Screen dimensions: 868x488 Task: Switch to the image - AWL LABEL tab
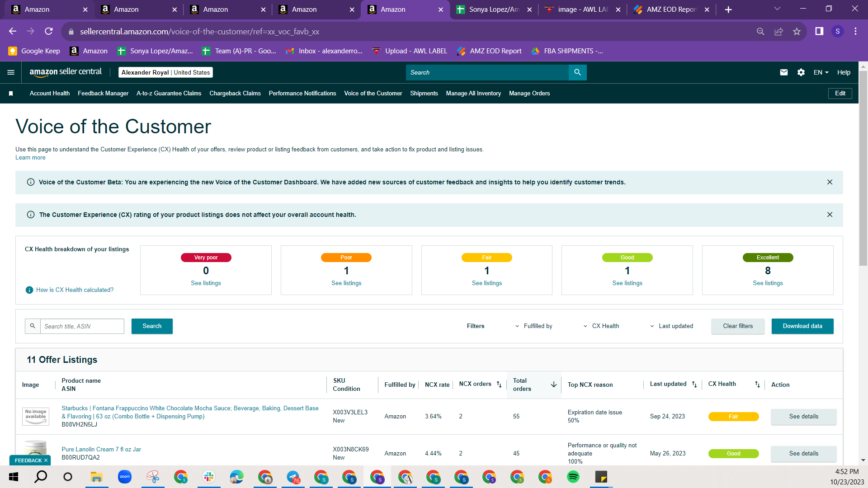click(582, 9)
